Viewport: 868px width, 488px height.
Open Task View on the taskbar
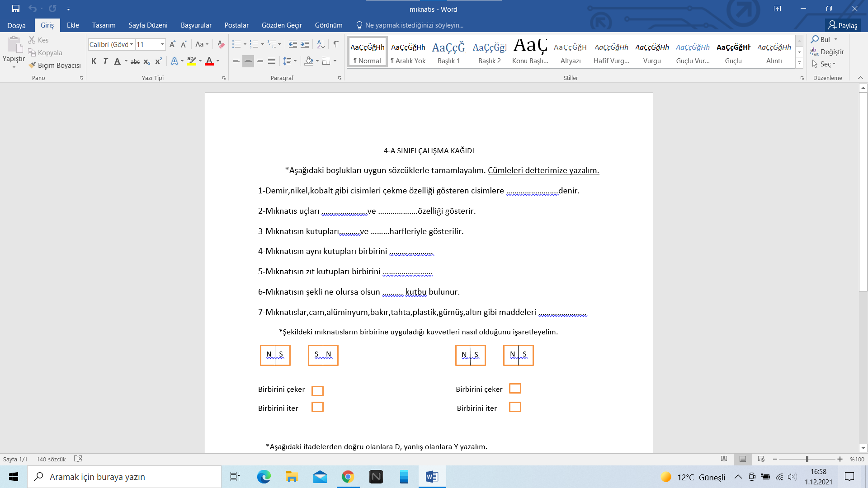(x=235, y=477)
